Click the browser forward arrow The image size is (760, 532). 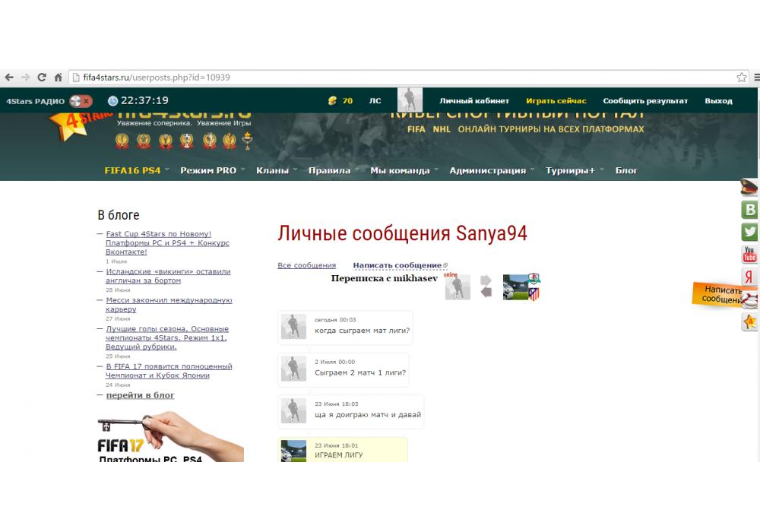(x=25, y=77)
